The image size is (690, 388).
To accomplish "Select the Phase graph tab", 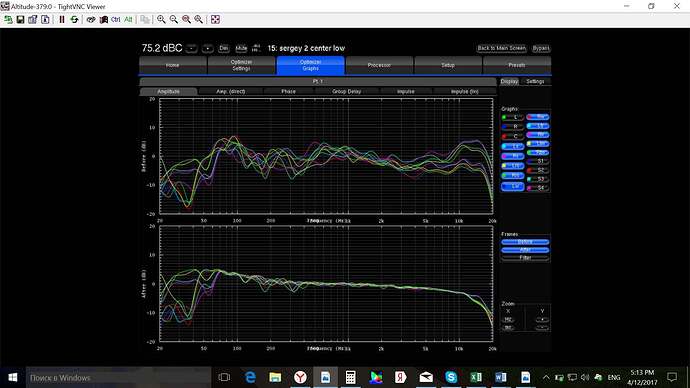I will click(289, 92).
